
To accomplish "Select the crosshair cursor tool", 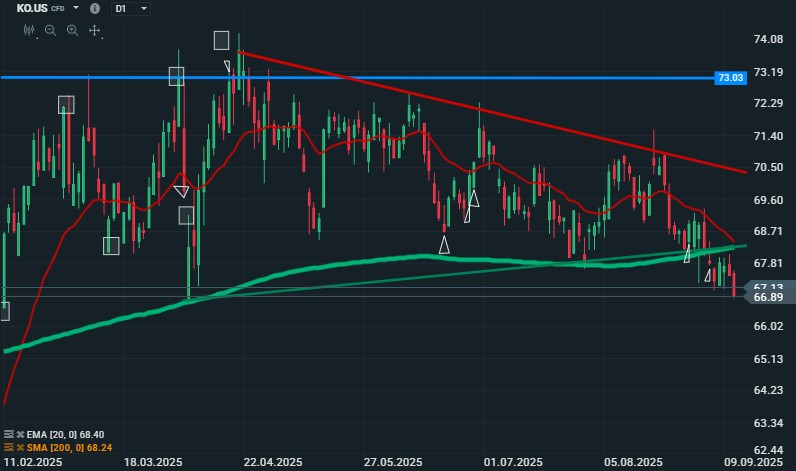I will pyautogui.click(x=95, y=30).
